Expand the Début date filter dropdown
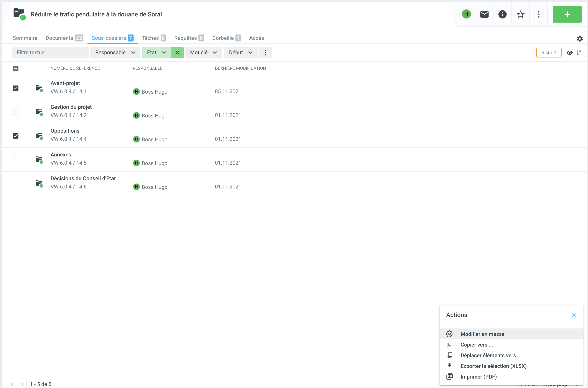 coord(240,53)
